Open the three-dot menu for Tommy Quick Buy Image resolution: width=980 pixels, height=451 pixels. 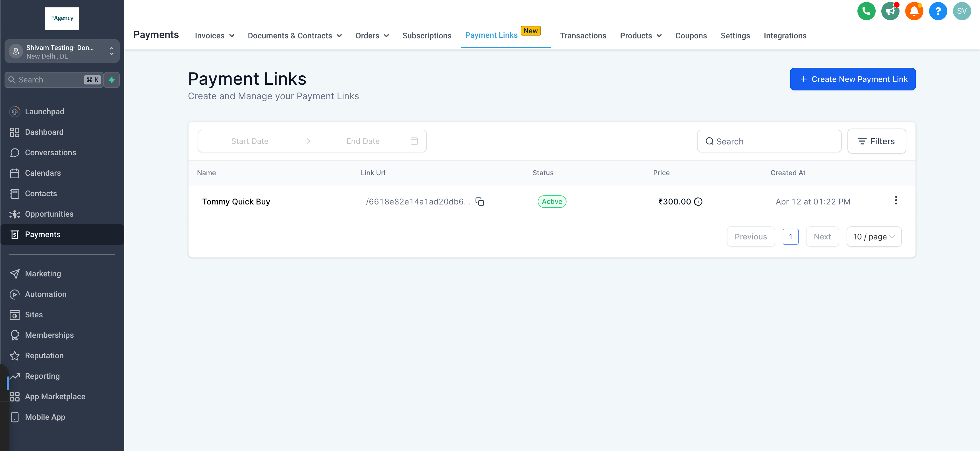[896, 200]
